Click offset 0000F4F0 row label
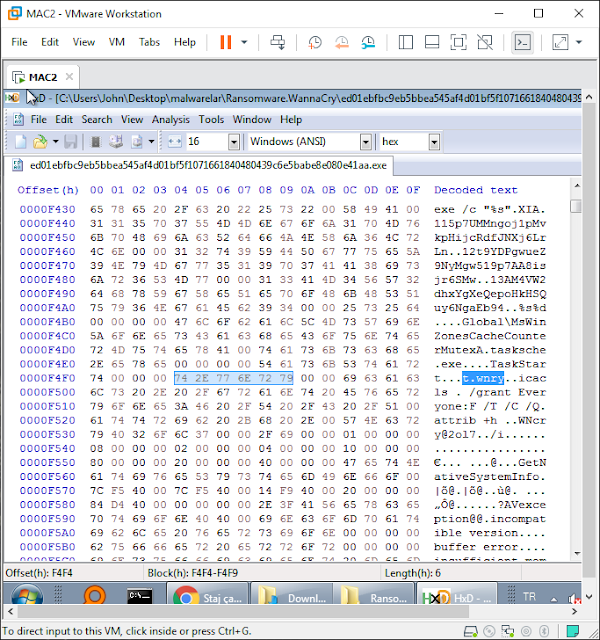 coord(47,378)
